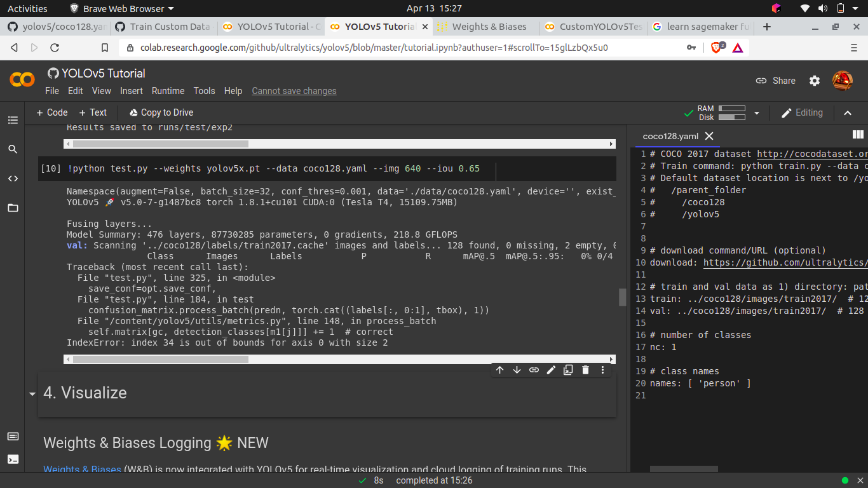Screen dimensions: 868x488
Task: Open the Activities overview
Action: coord(27,8)
